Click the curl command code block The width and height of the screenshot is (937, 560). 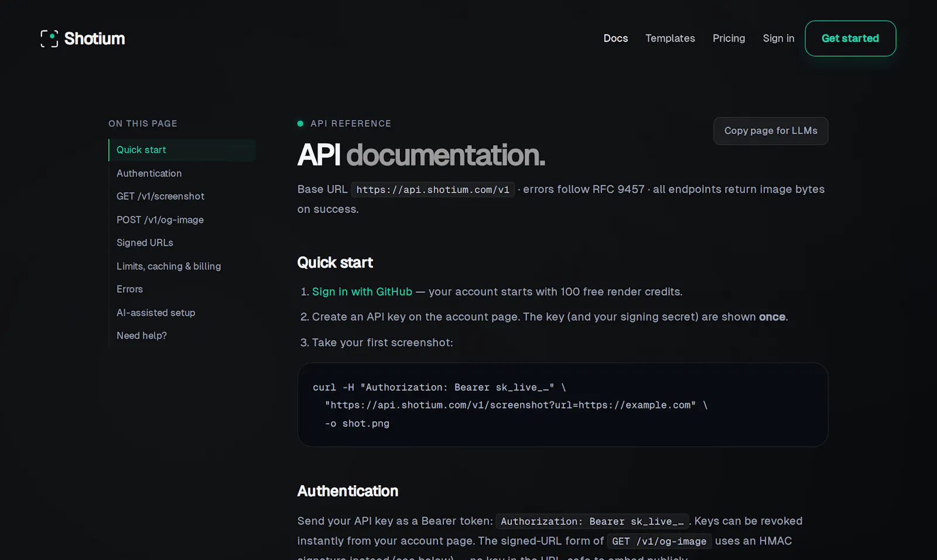tap(563, 405)
